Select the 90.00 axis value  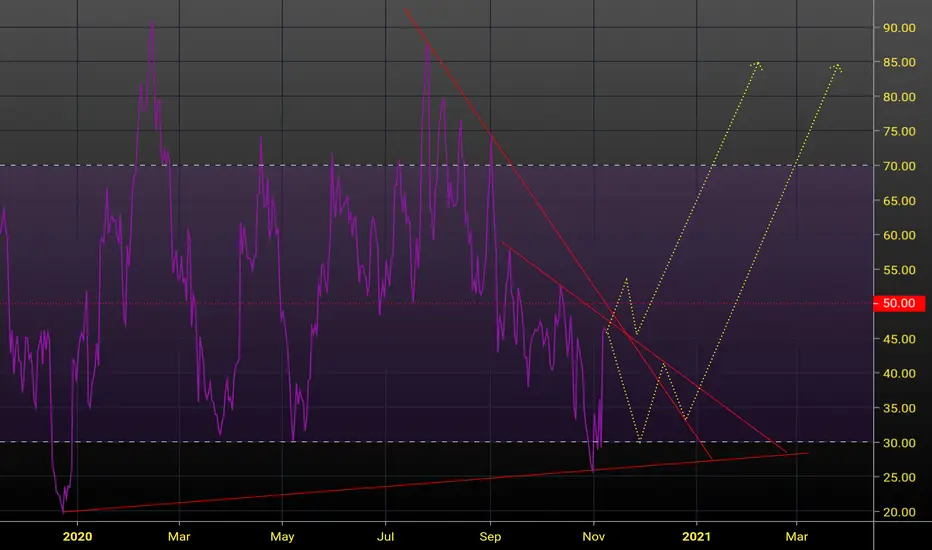pos(899,27)
